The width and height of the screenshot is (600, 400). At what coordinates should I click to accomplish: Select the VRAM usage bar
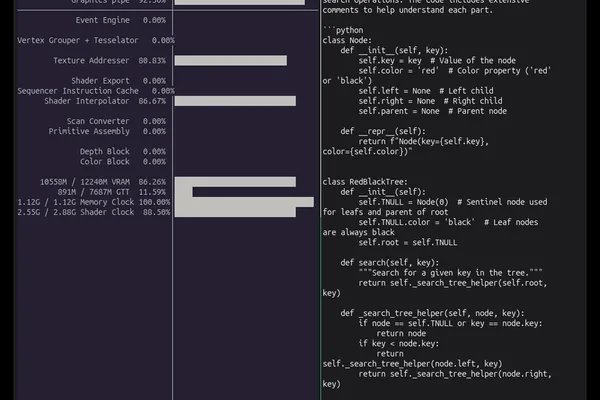pyautogui.click(x=235, y=182)
